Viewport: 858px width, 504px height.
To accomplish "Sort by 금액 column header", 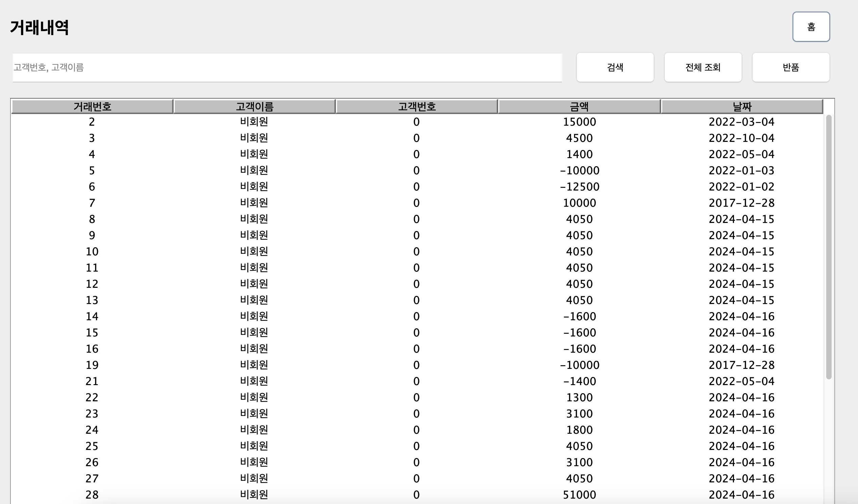I will pyautogui.click(x=579, y=106).
